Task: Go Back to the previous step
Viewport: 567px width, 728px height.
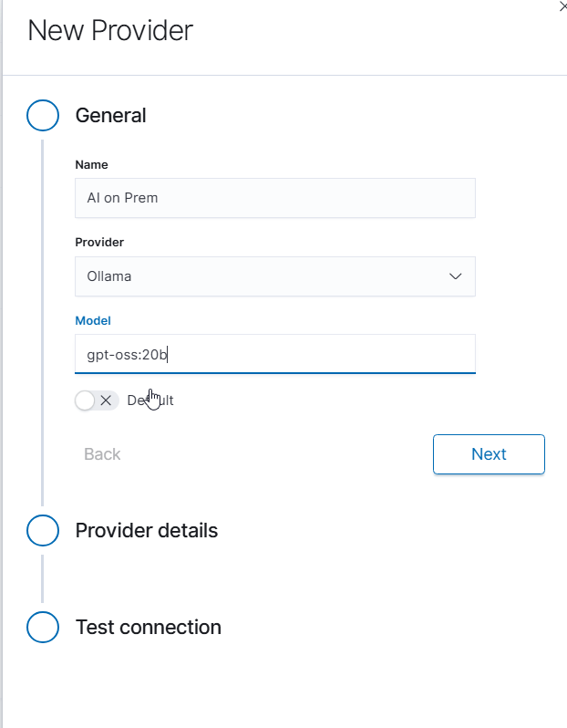Action: pyautogui.click(x=102, y=454)
